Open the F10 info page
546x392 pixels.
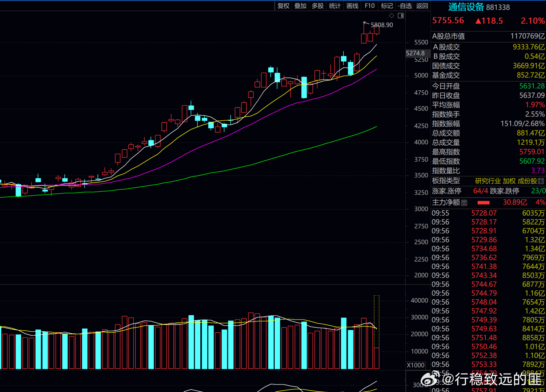[370, 6]
